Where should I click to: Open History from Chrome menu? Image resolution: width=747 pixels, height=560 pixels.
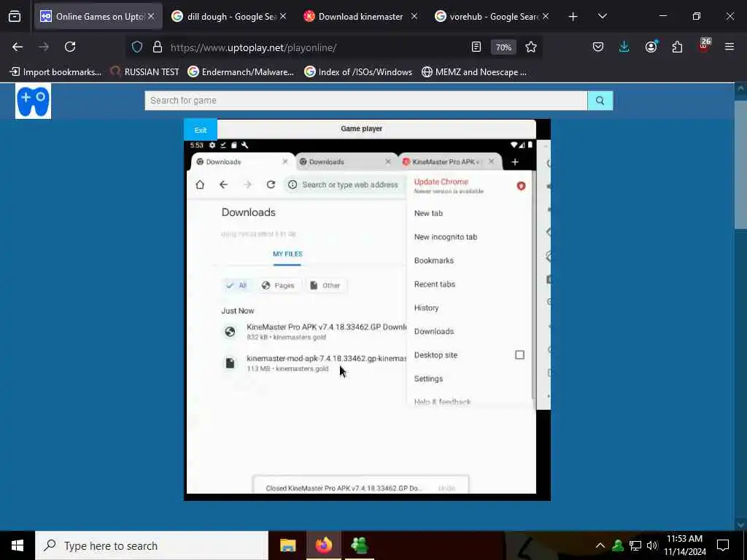pyautogui.click(x=469, y=308)
